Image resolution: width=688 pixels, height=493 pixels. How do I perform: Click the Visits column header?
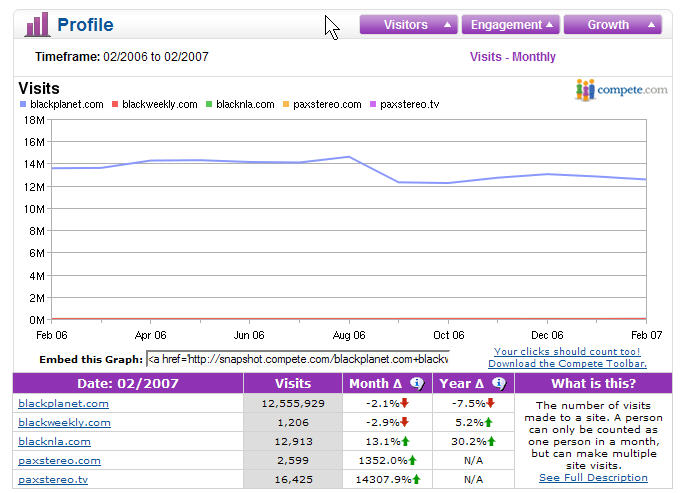point(293,383)
